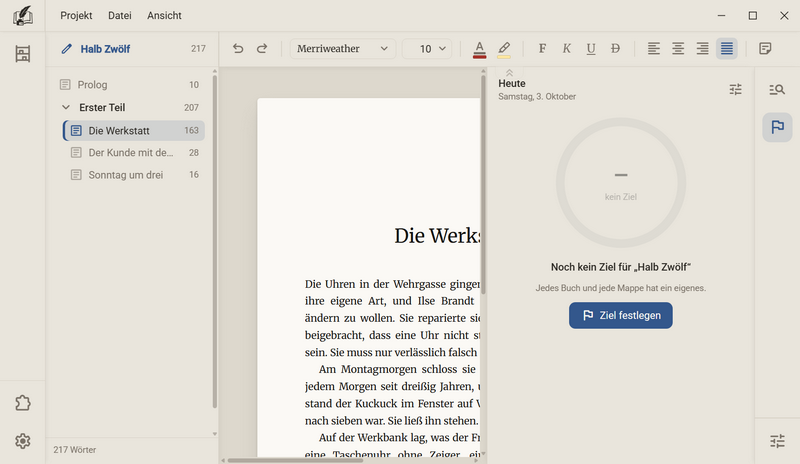Align text right

[x=703, y=48]
